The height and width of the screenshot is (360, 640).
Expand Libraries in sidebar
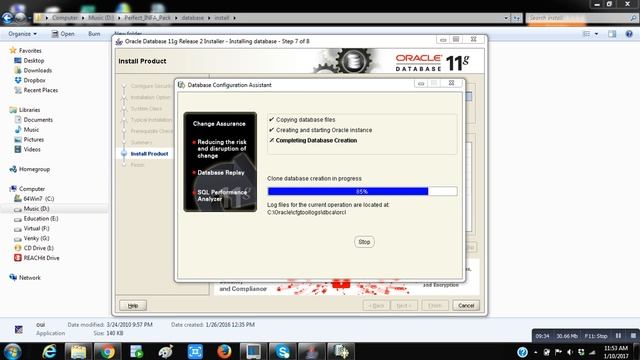click(x=29, y=110)
